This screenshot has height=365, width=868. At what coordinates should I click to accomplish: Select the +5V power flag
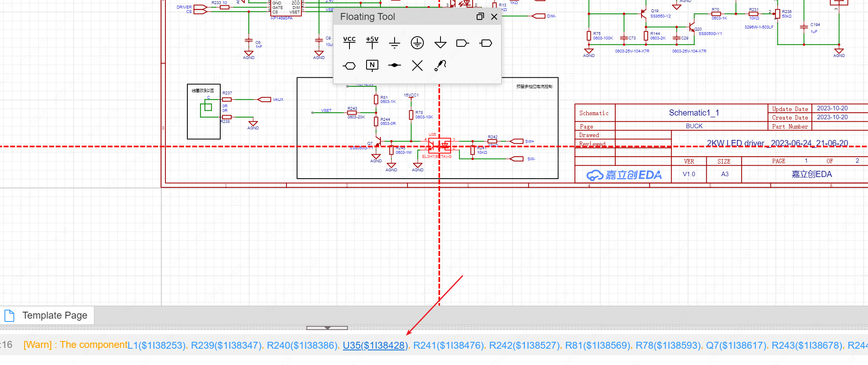[x=372, y=43]
